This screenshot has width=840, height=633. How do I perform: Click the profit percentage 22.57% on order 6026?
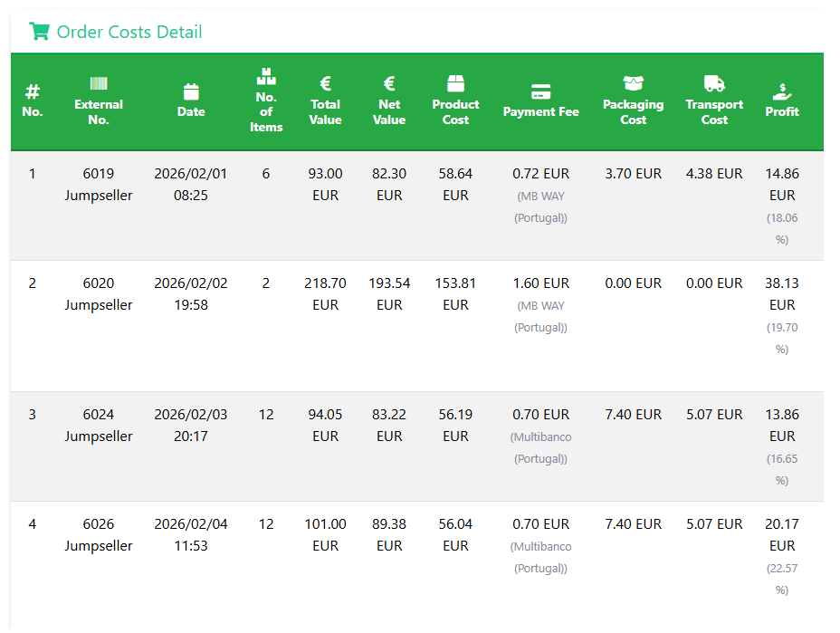784,579
